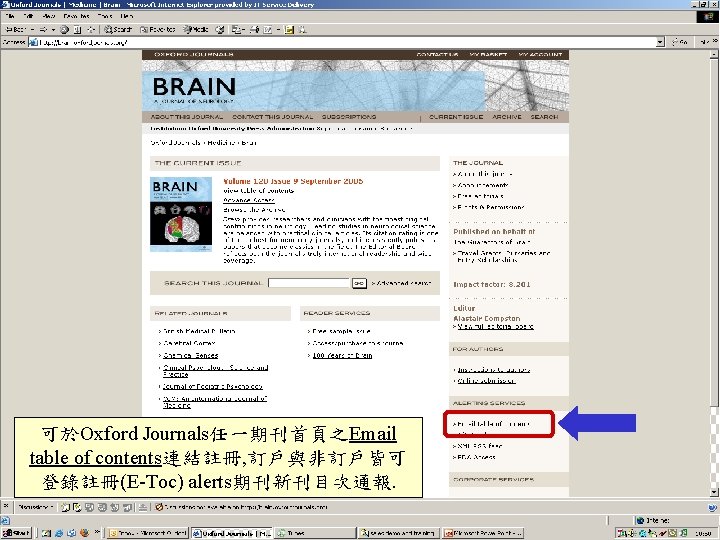Viewport: 720px width, 540px height.
Task: Open the About This Journal nav item
Action: (x=187, y=117)
